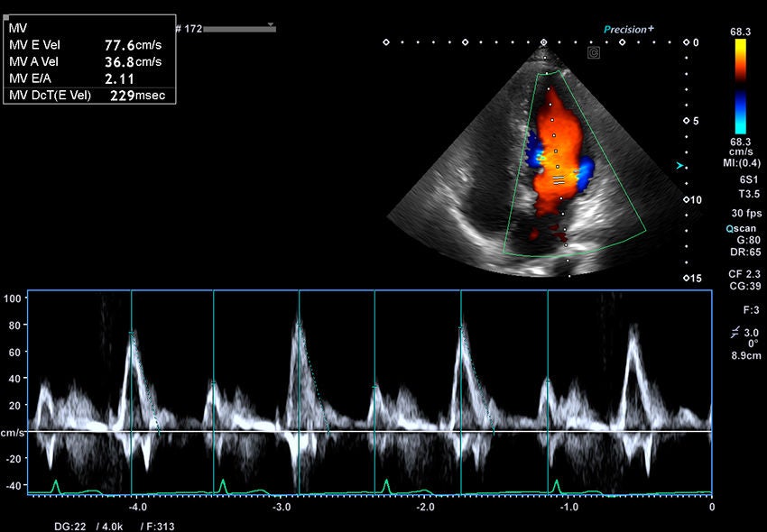Image resolution: width=767 pixels, height=532 pixels.
Task: Click the DG:22 Doppler gain readout
Action: [70, 527]
